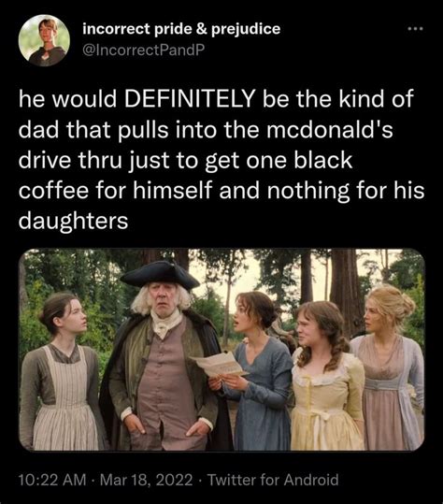443x504 pixels.
Task: Open the attached movie still image
Action: coord(221,350)
